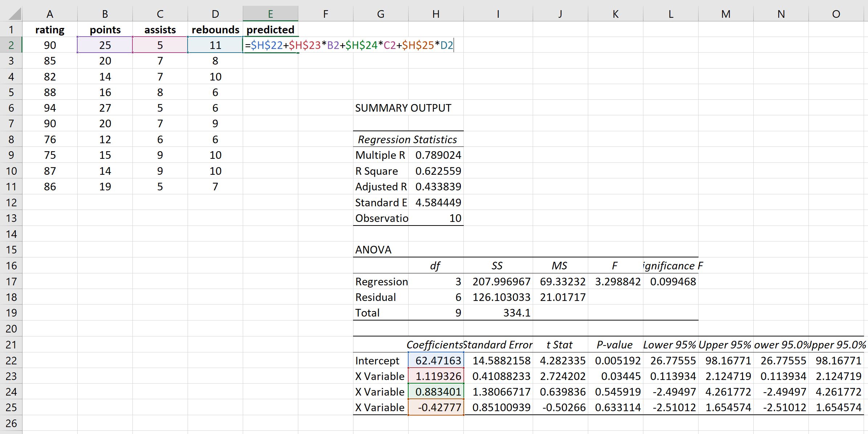Click the select-all corner button above row 1

point(11,13)
